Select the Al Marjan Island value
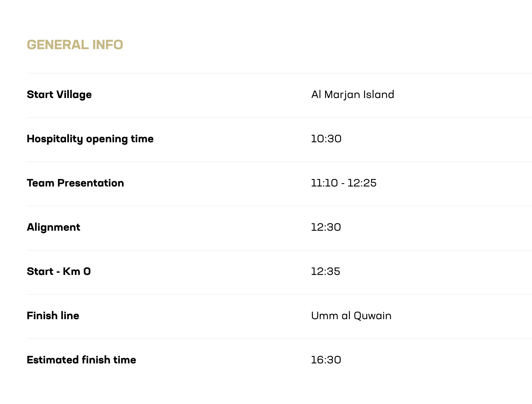532x404 pixels. 352,95
